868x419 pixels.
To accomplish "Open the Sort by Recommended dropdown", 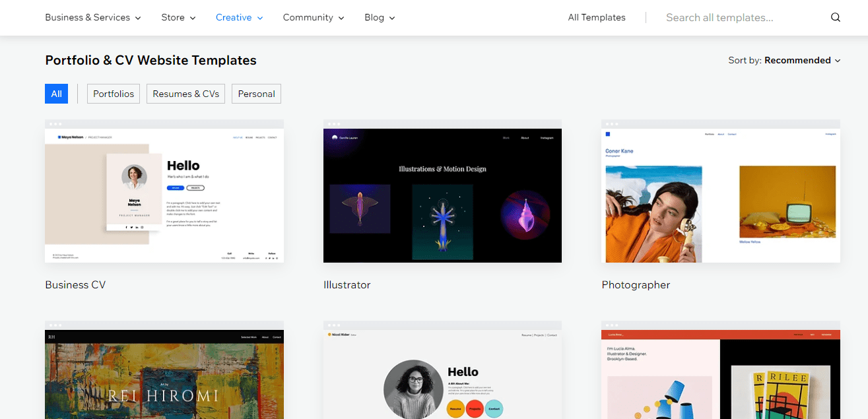I will pos(784,60).
